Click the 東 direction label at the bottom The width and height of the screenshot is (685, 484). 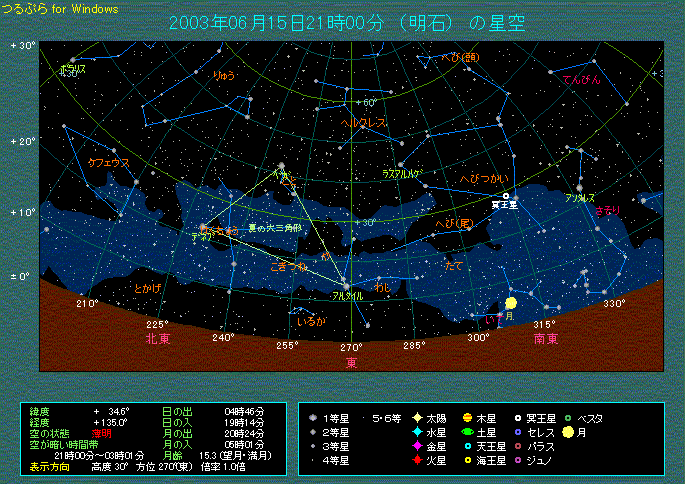pos(352,363)
